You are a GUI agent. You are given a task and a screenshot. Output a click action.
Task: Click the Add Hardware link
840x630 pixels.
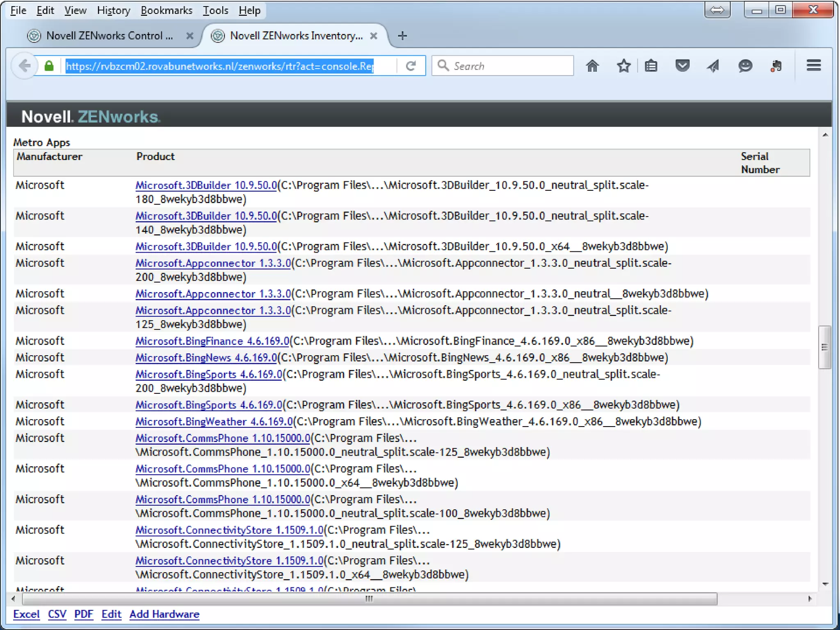pyautogui.click(x=164, y=614)
